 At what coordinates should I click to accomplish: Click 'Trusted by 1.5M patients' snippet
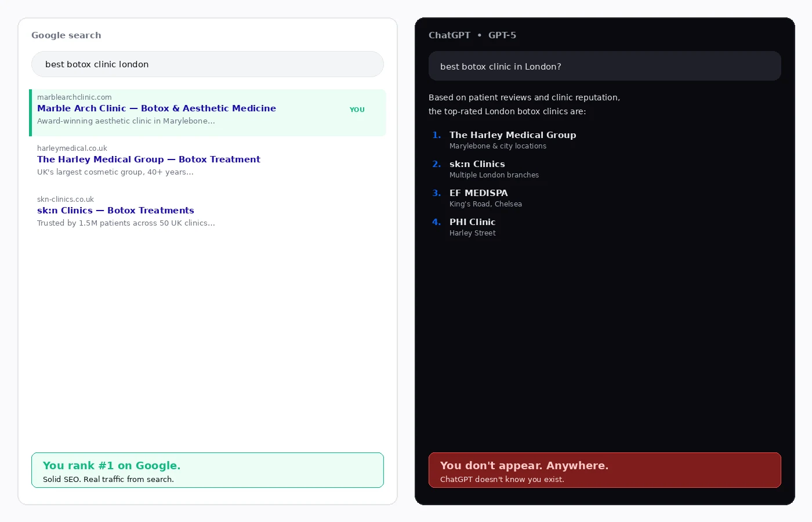[x=126, y=223]
